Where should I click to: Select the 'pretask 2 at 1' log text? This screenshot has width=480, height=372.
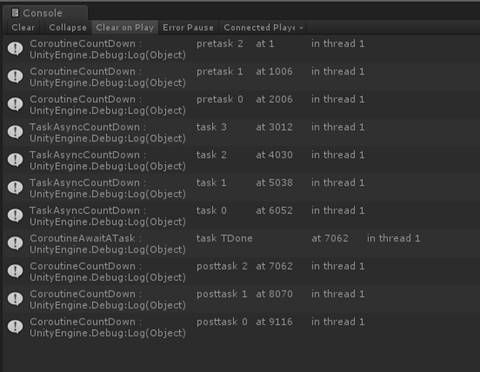(235, 44)
